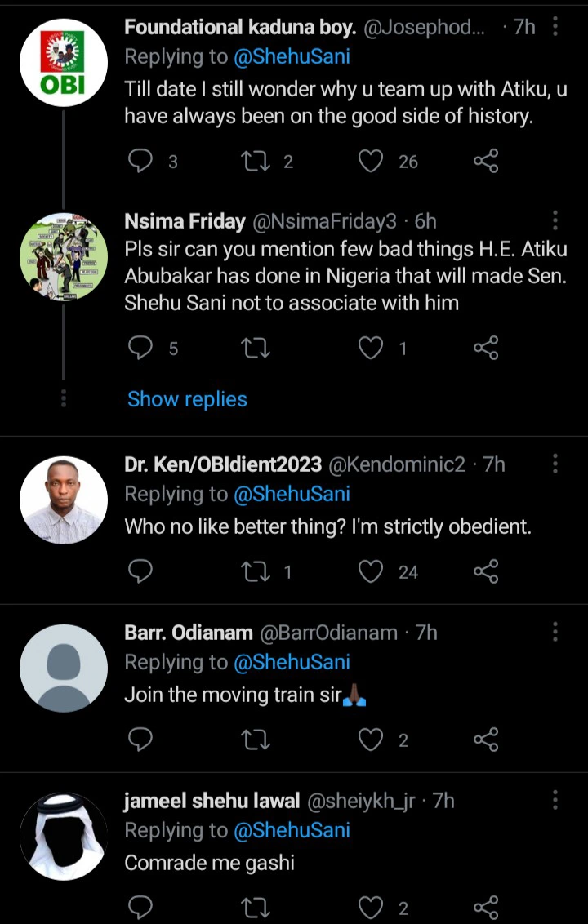Image resolution: width=588 pixels, height=924 pixels.
Task: Open more options on Foundational kaduna boy tweet
Action: click(555, 28)
